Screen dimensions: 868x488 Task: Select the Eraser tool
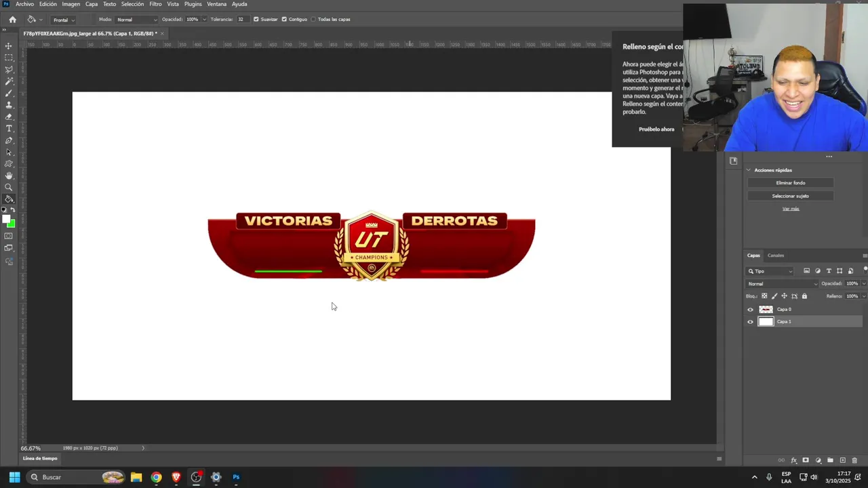pyautogui.click(x=9, y=117)
